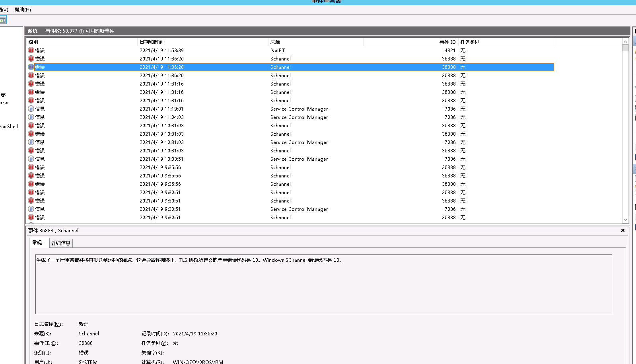Close the event 36888 preview pane
Viewport: 636px width, 364px height.
(x=622, y=230)
